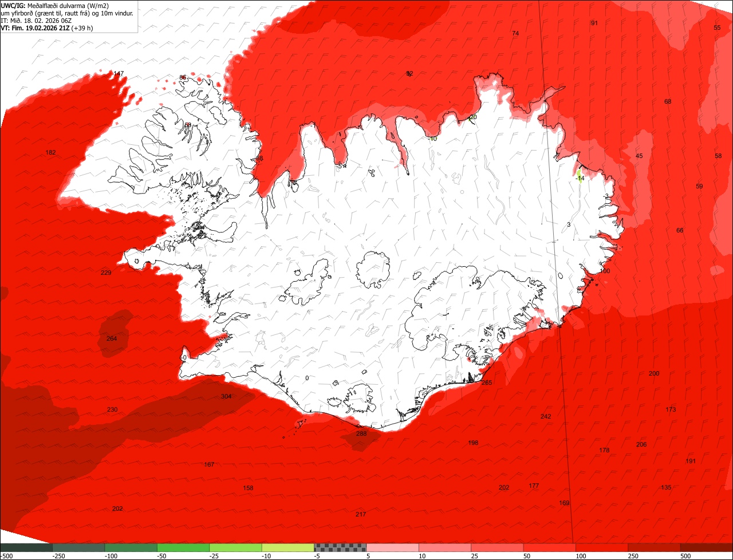Click the map value 173
The image size is (733, 560).
(671, 409)
